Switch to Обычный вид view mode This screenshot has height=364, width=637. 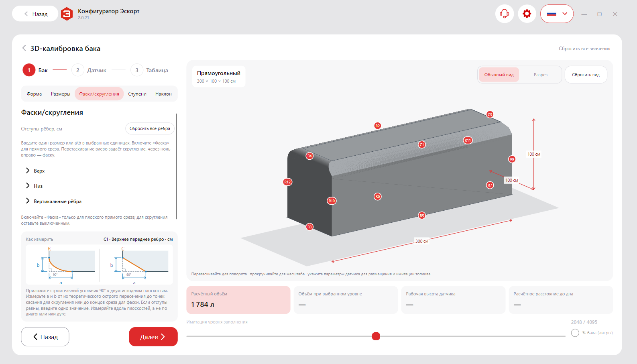(499, 75)
